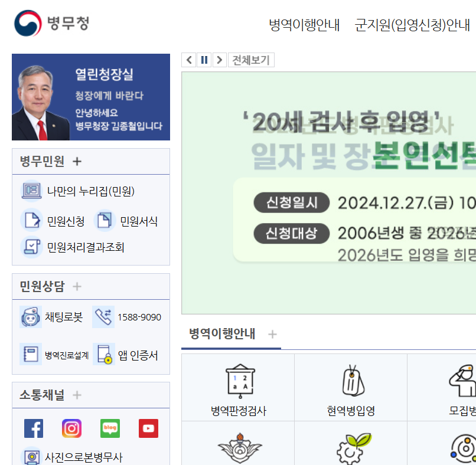
Task: Click the 앱 인증서 lock icon
Action: pyautogui.click(x=104, y=354)
